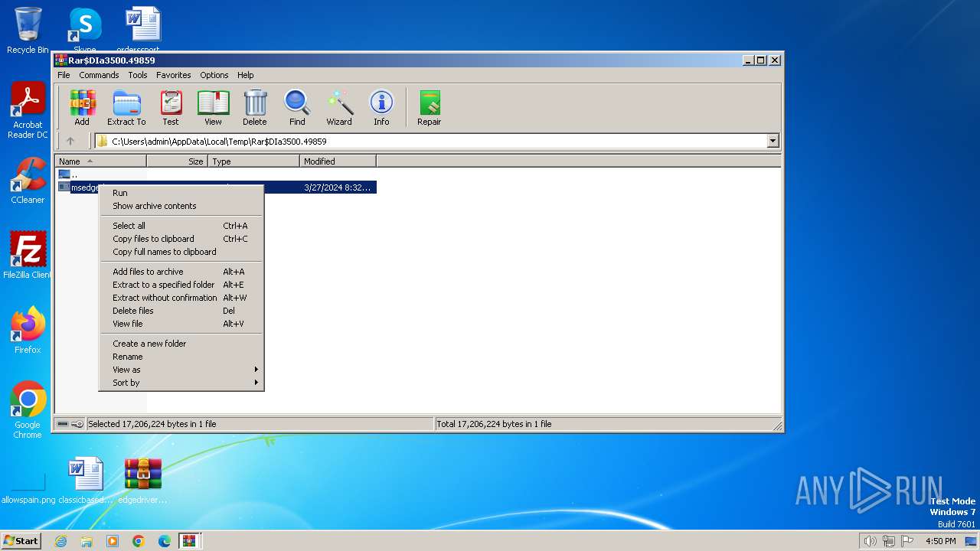Open Firefox desktop shortcut
The width and height of the screenshot is (980, 551).
coord(28,331)
